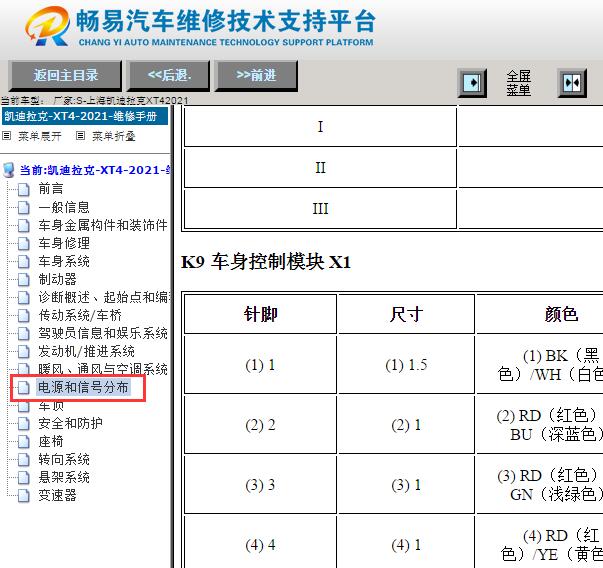Open 暖风、通风与空调系统 in the tree
This screenshot has width=603, height=568.
point(103,369)
